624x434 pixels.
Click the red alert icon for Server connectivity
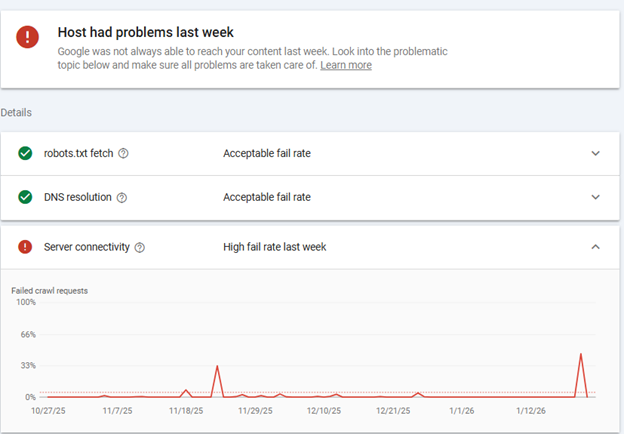click(25, 247)
